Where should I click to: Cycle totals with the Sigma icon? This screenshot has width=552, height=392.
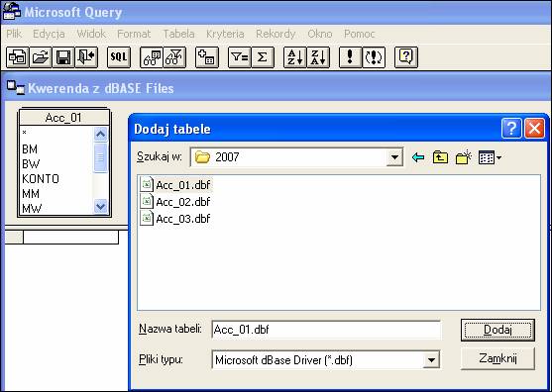(x=263, y=57)
